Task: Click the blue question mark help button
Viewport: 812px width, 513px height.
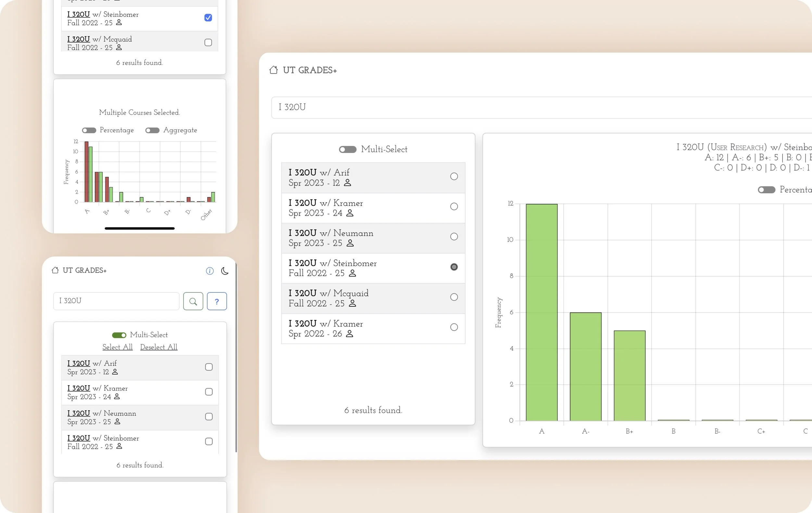Action: 217,301
